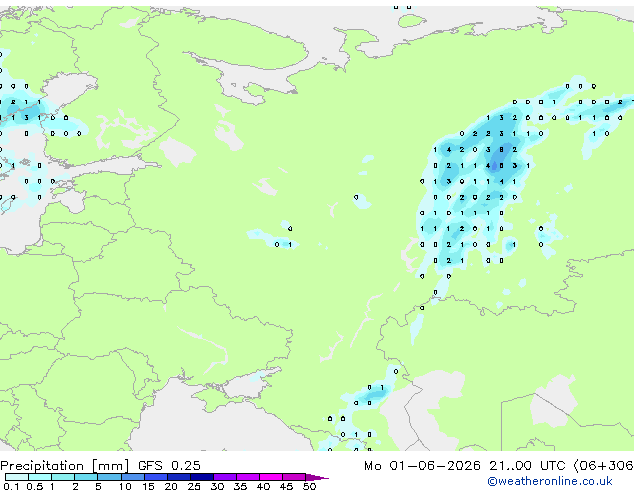Click the 0.5–1 mm legend color box
The image size is (634, 490).
click(x=40, y=477)
